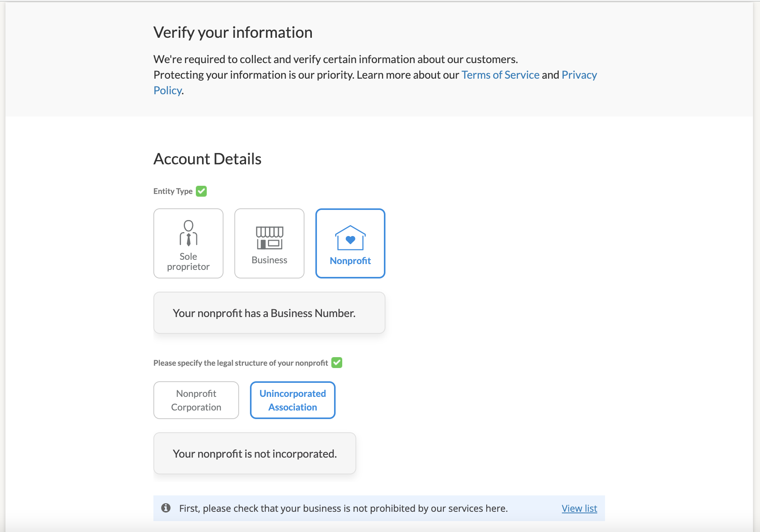Select the "Sole proprietor" label text
760x532 pixels.
[188, 262]
